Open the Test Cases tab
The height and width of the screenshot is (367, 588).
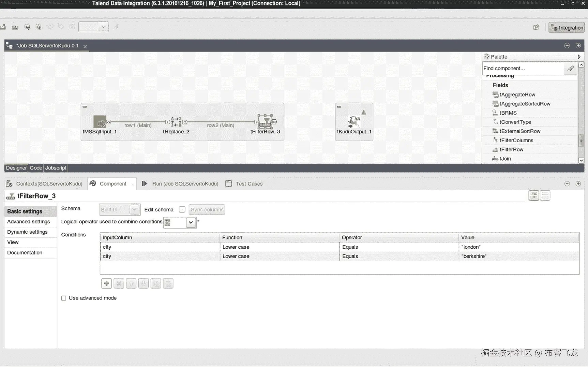pos(244,184)
